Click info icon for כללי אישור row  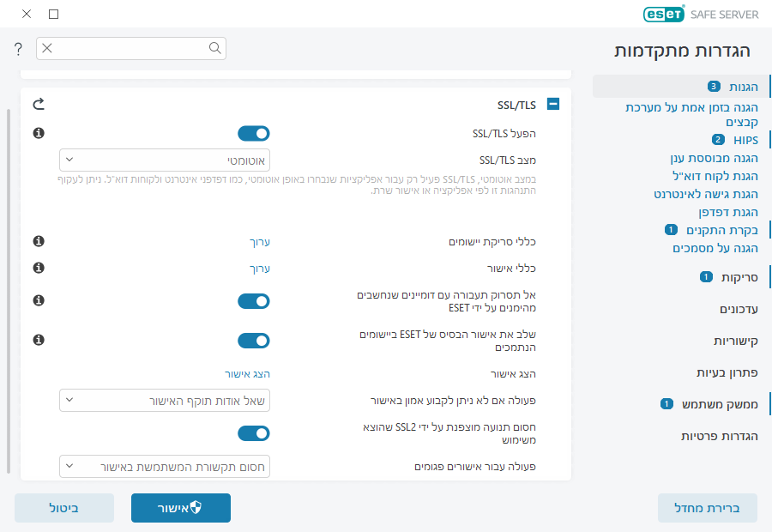[39, 268]
